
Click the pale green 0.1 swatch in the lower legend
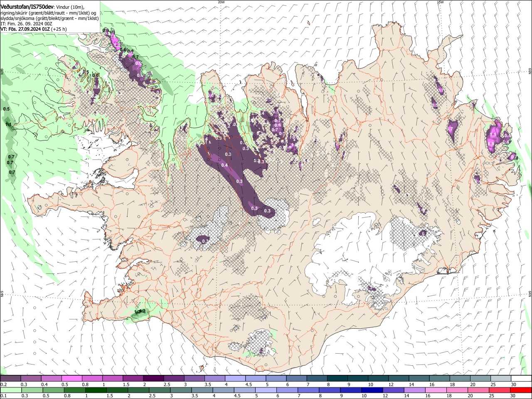click(x=11, y=390)
